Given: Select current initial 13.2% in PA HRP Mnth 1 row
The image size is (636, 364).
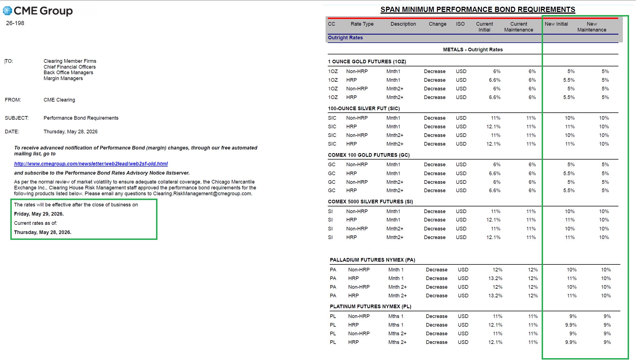Looking at the screenshot, I should [x=495, y=278].
